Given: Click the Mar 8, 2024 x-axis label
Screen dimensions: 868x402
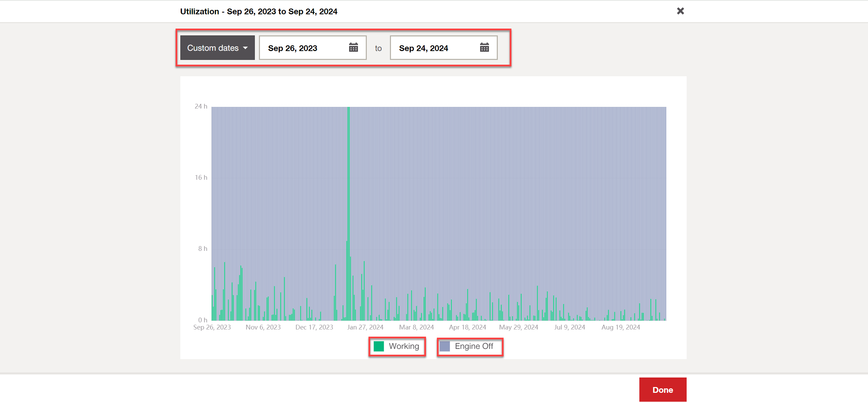Looking at the screenshot, I should [416, 327].
